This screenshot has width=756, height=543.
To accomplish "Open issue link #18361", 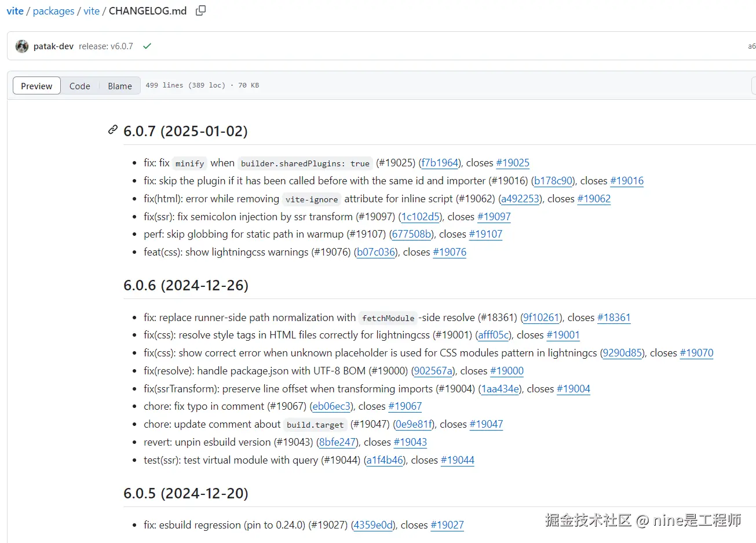I will coord(613,318).
